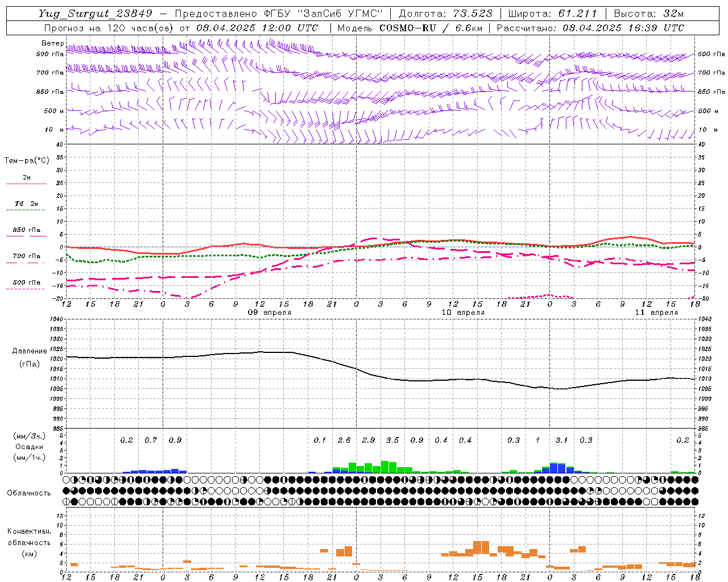
Task: Click the 3-hour precipitation value 0.1
Action: (x=320, y=440)
